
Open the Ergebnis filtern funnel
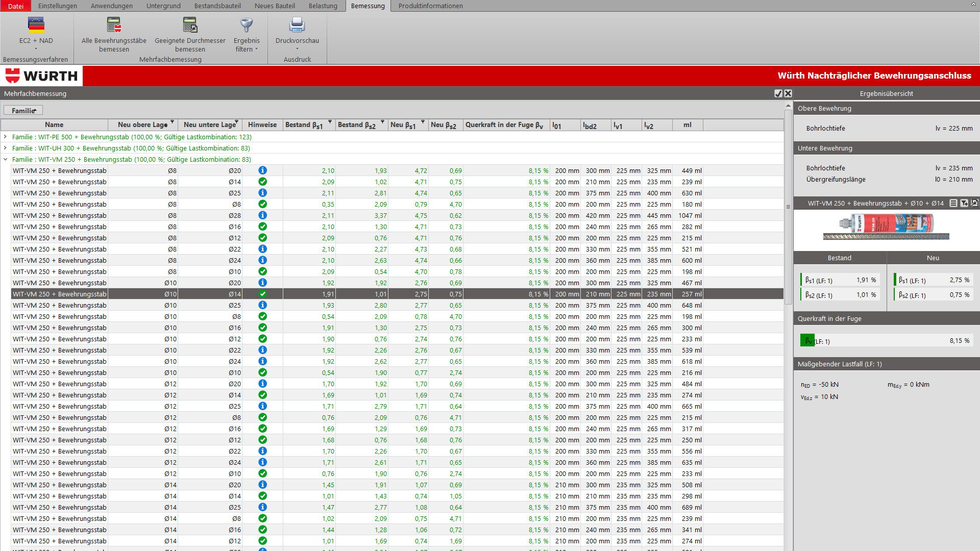247,24
